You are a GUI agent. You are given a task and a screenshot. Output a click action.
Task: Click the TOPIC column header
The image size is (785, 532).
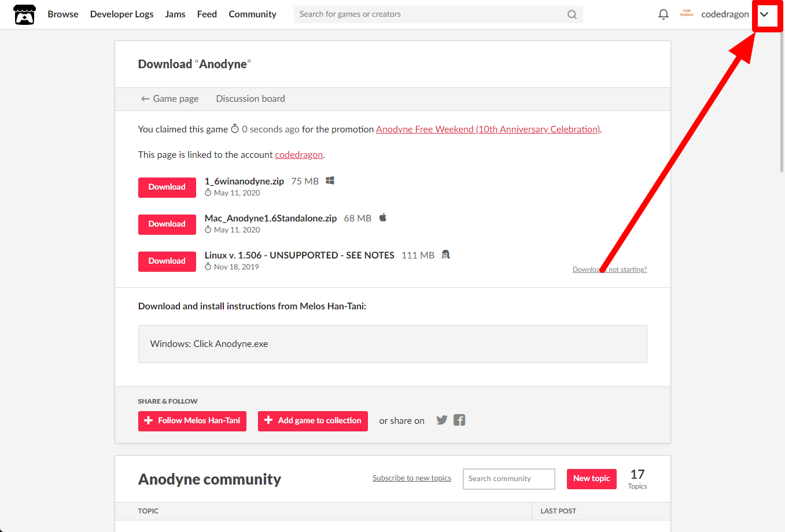pos(148,511)
